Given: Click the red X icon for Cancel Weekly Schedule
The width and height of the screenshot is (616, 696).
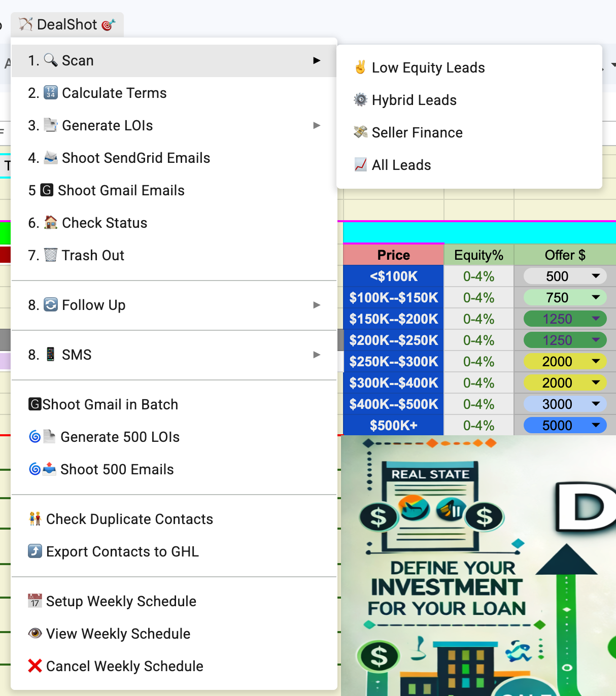Looking at the screenshot, I should 35,666.
